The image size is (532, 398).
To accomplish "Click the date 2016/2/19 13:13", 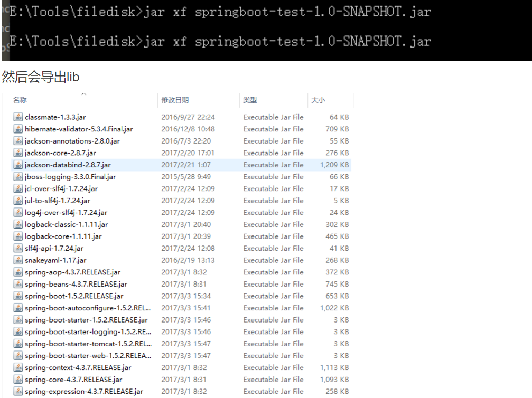I will 188,260.
